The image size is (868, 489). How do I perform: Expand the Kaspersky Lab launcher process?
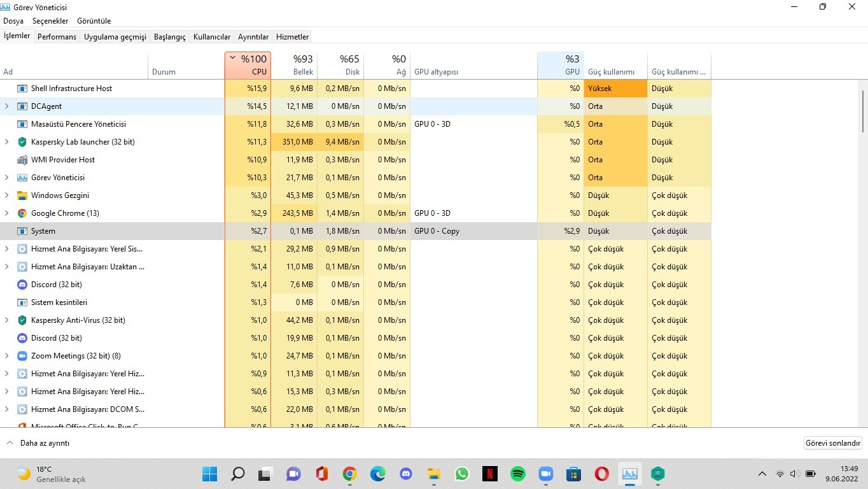tap(7, 142)
